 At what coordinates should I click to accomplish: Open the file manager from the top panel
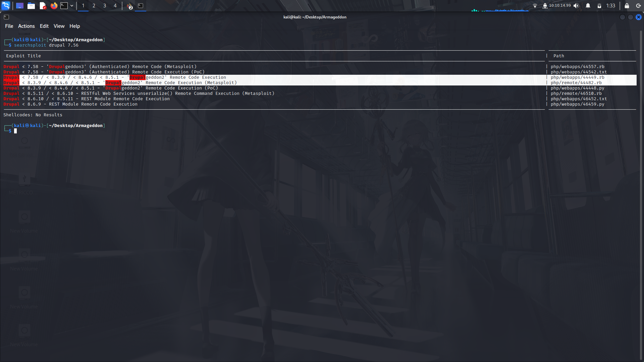pos(31,5)
